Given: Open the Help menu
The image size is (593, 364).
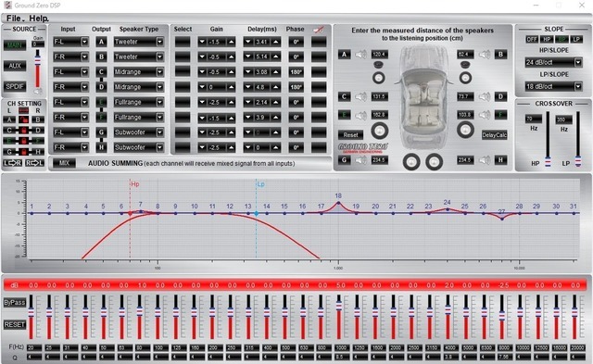Looking at the screenshot, I should [x=39, y=19].
